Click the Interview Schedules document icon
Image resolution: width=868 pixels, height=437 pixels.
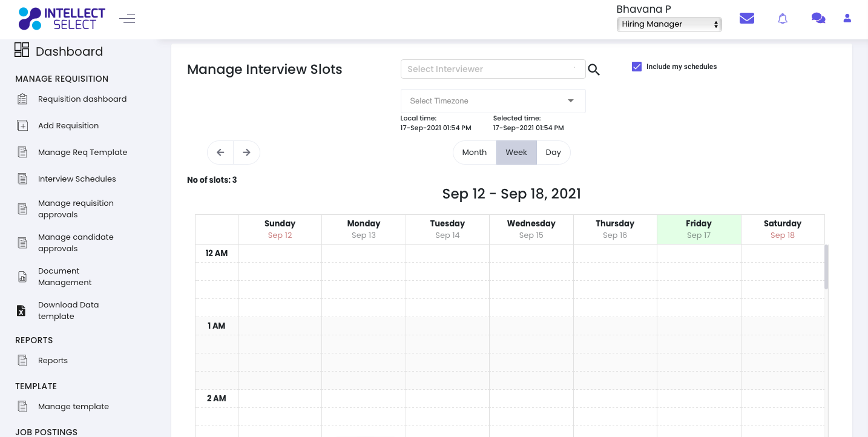22,179
